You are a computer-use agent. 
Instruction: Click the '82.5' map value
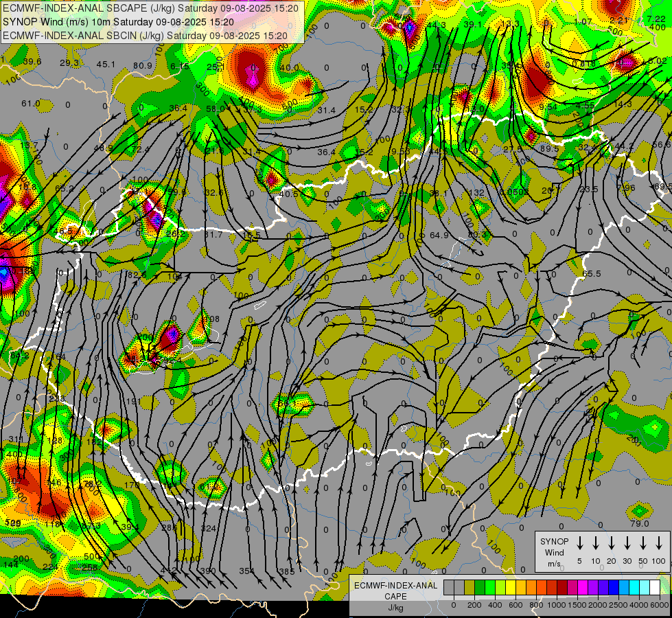[137, 275]
